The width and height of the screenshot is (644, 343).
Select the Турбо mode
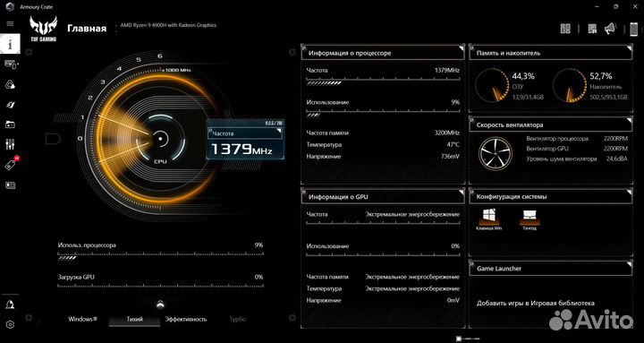point(237,319)
